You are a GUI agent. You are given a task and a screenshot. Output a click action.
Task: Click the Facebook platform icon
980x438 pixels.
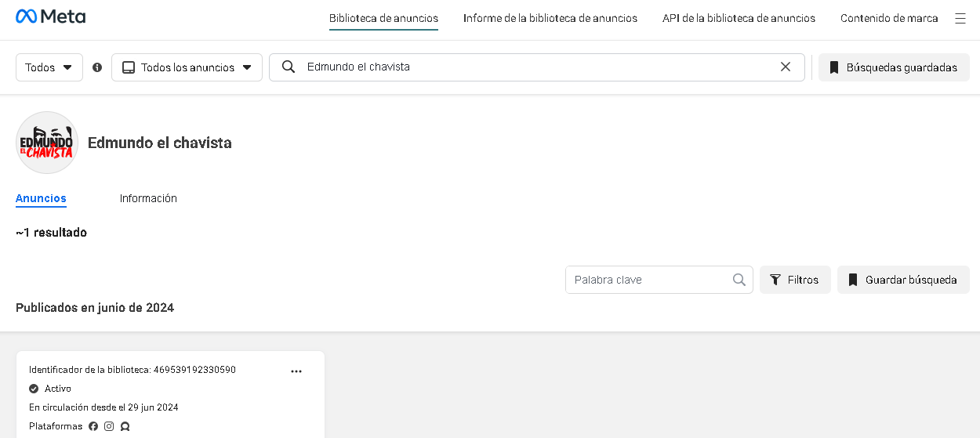[x=93, y=426]
